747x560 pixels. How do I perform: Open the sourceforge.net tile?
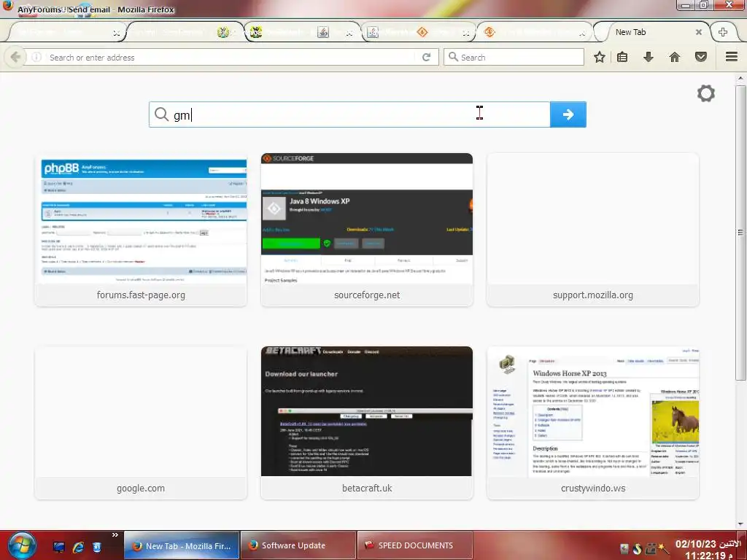pos(367,230)
